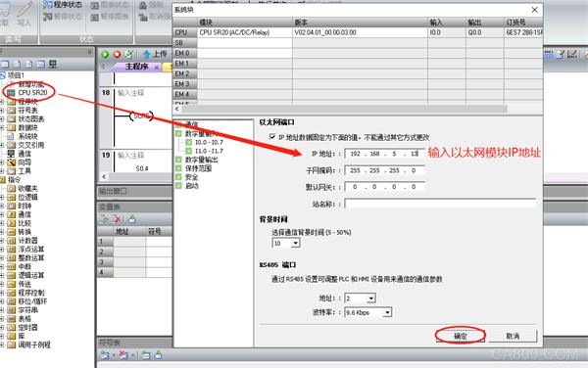Open the background time percentage dropdown

tap(296, 244)
